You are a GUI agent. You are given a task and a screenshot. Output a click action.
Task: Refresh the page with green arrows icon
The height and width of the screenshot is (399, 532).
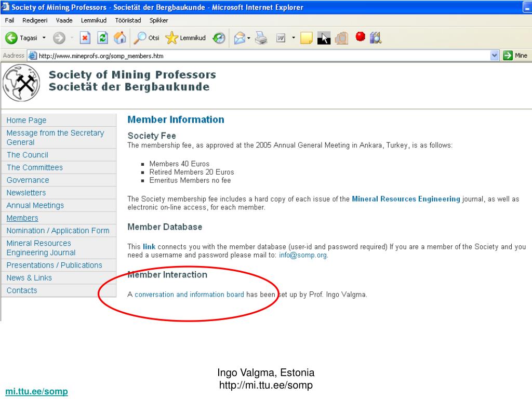tap(102, 37)
